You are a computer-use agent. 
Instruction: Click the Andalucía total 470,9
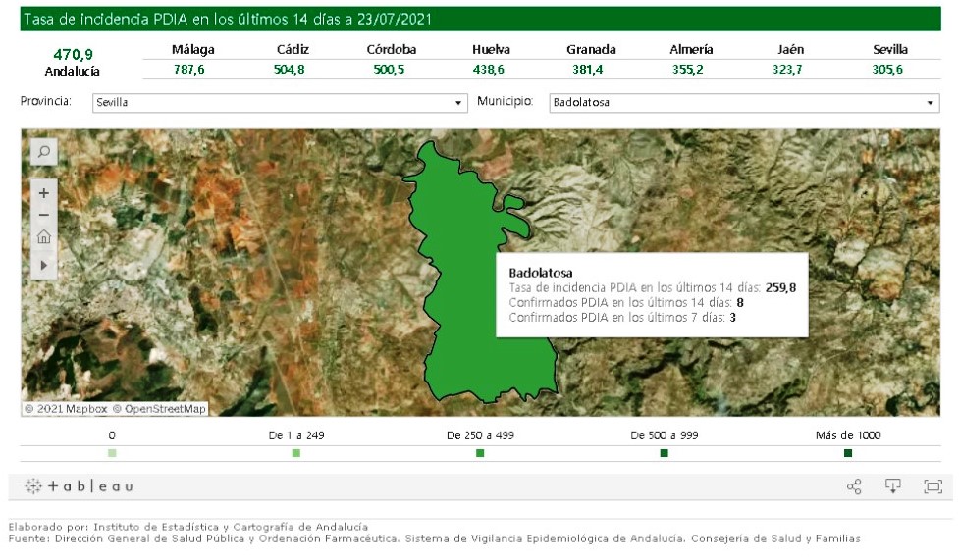[73, 55]
